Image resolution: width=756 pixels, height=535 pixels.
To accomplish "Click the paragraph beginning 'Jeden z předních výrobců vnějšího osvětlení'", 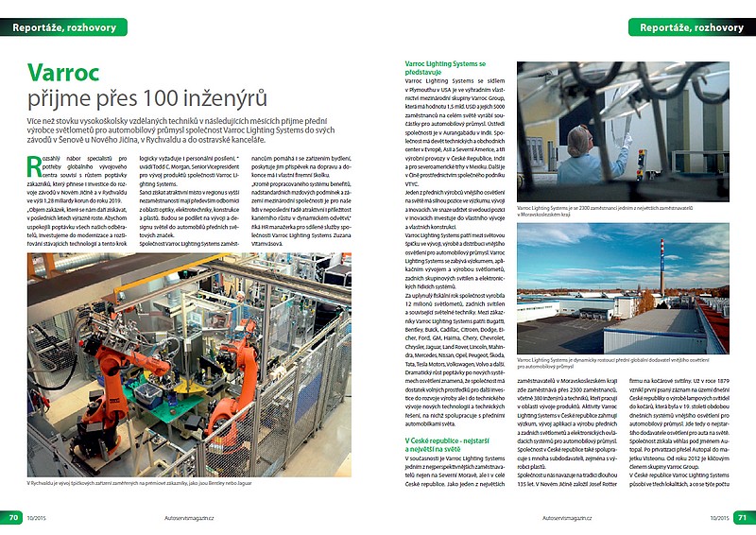I will [x=455, y=210].
